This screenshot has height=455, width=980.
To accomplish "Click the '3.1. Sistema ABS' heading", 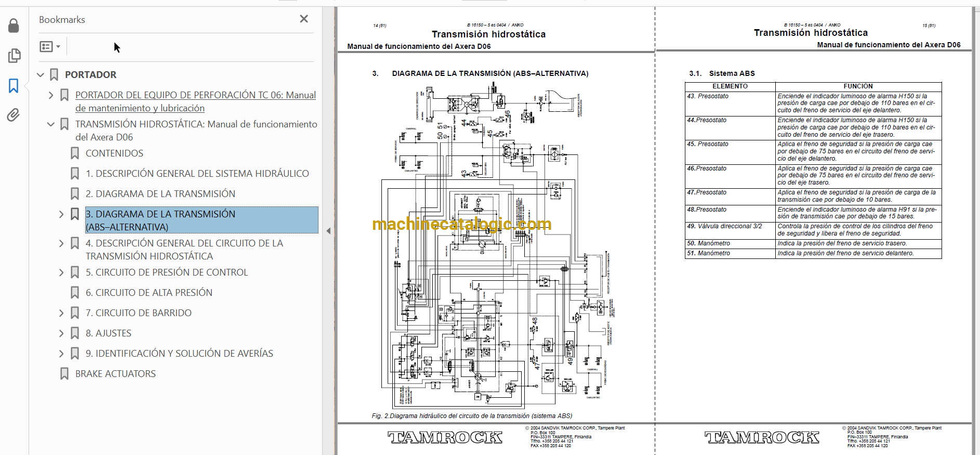I will (722, 73).
